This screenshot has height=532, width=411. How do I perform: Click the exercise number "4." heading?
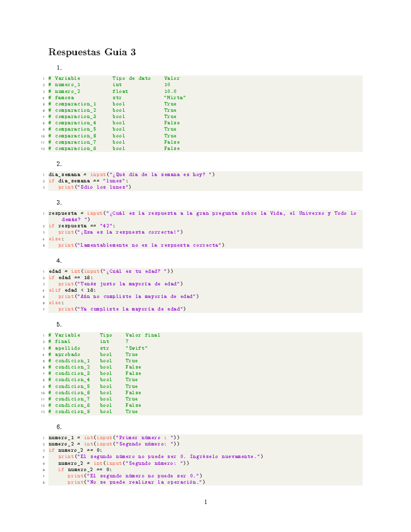coord(59,261)
